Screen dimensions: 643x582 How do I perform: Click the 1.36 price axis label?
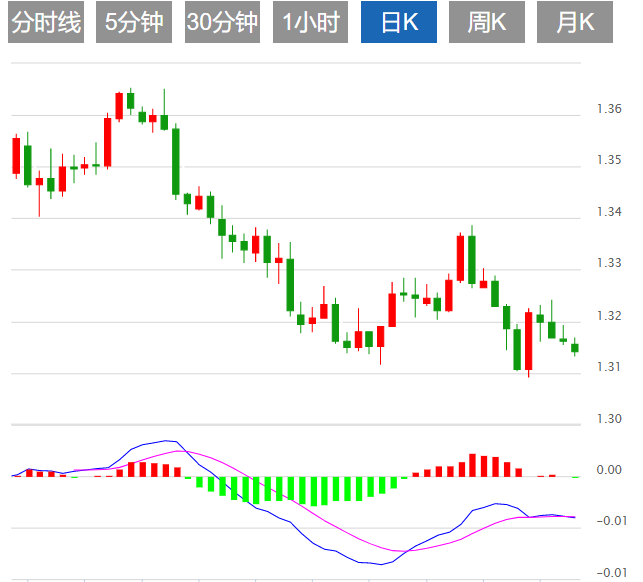[x=609, y=109]
